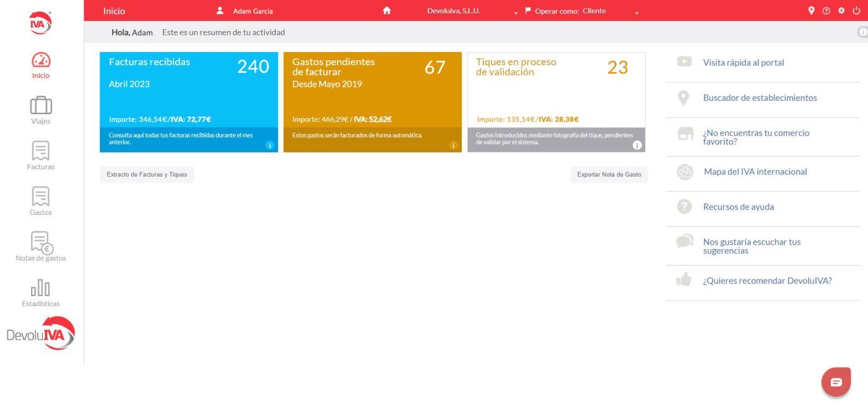Expand the Operar como Cliente dropdown
Viewport: 868px width, 407px height.
(638, 12)
